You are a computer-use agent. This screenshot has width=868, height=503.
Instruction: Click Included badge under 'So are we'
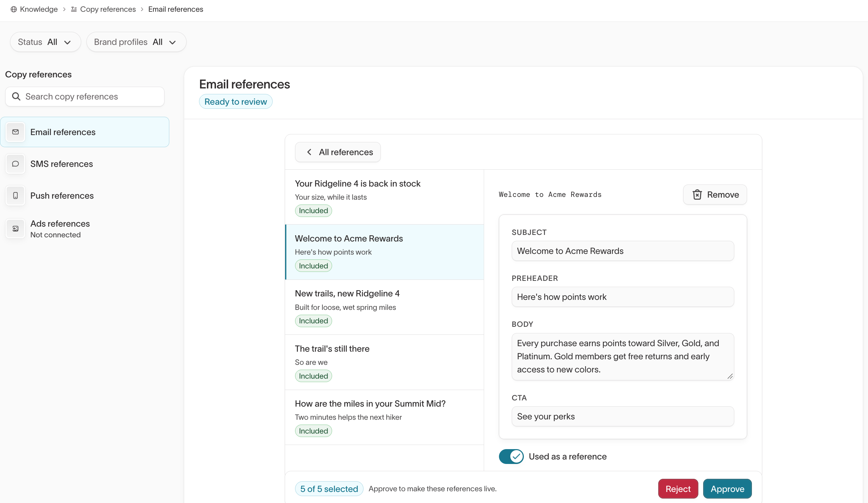[x=313, y=376]
